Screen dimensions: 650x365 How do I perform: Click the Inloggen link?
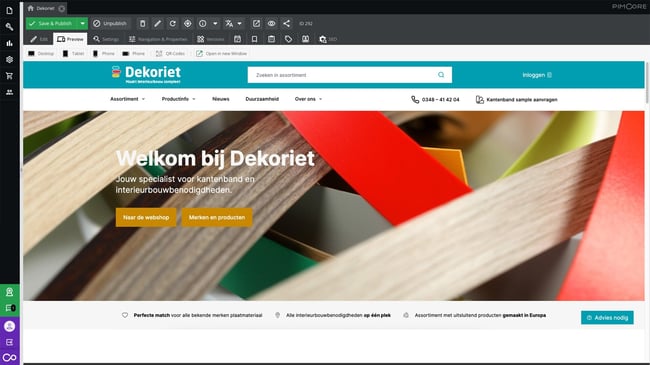(537, 75)
